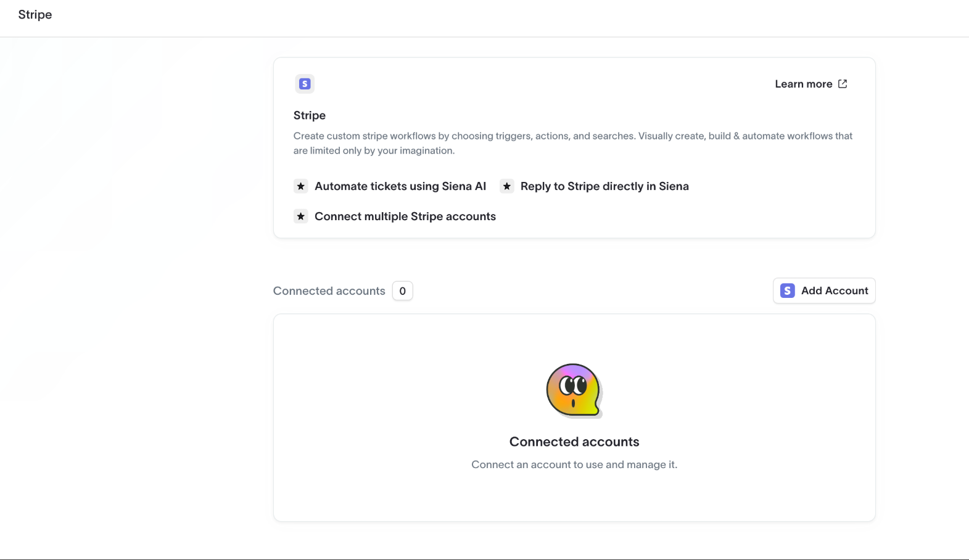Click the Stripe workflows description paragraph
The width and height of the screenshot is (969, 560).
[572, 143]
